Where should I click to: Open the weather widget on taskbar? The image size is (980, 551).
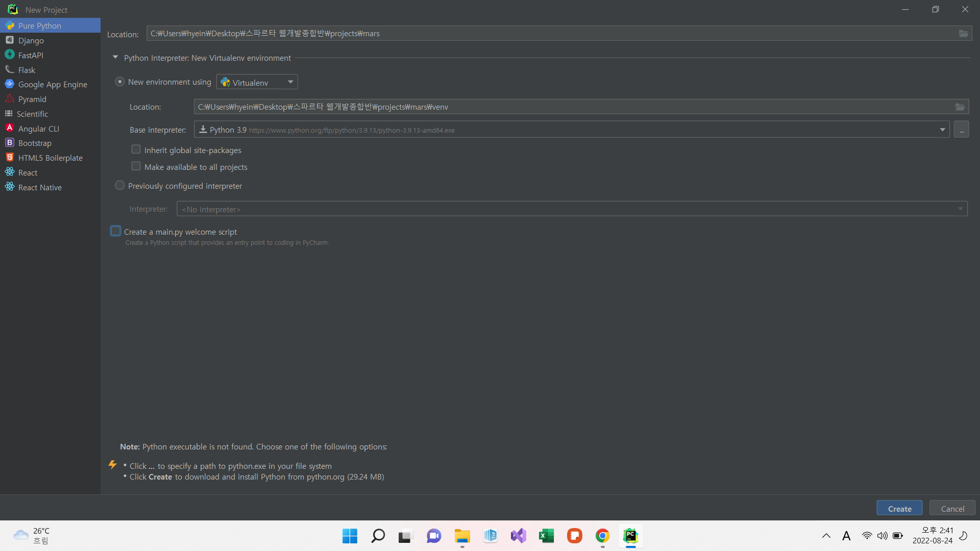32,536
